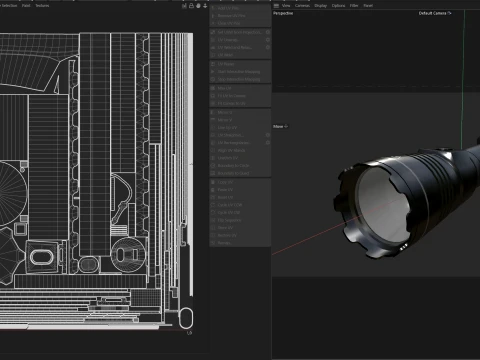Click the down-arrow icon above the UV canvas

click(205, 6)
